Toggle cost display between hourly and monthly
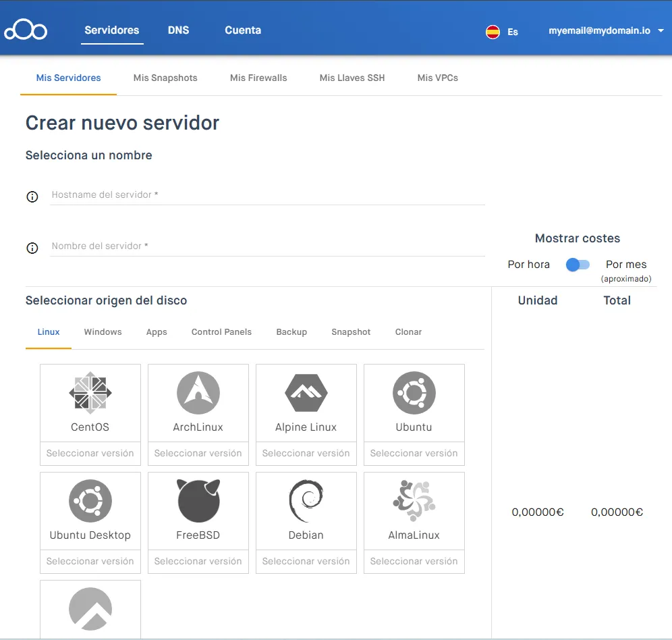Image resolution: width=672 pixels, height=640 pixels. [578, 265]
